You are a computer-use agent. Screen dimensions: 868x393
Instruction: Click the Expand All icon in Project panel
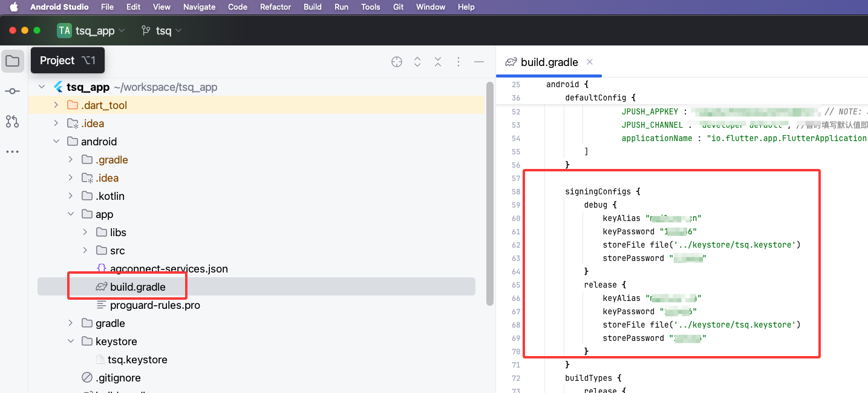417,62
